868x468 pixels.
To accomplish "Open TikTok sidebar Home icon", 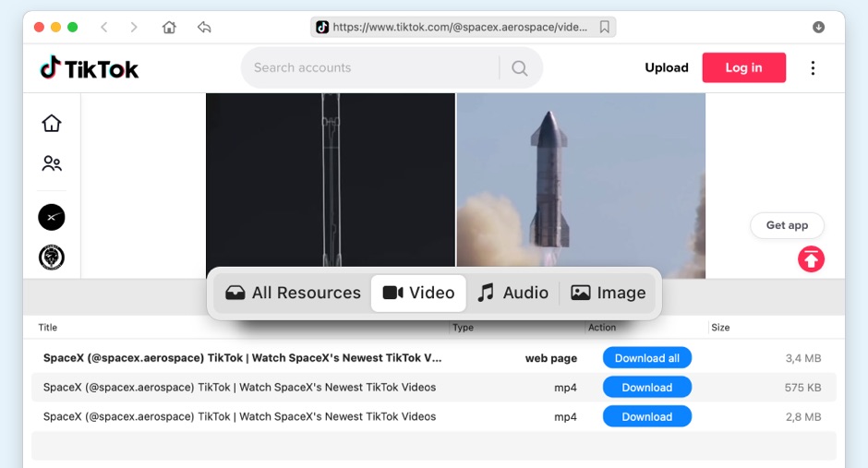I will (52, 123).
